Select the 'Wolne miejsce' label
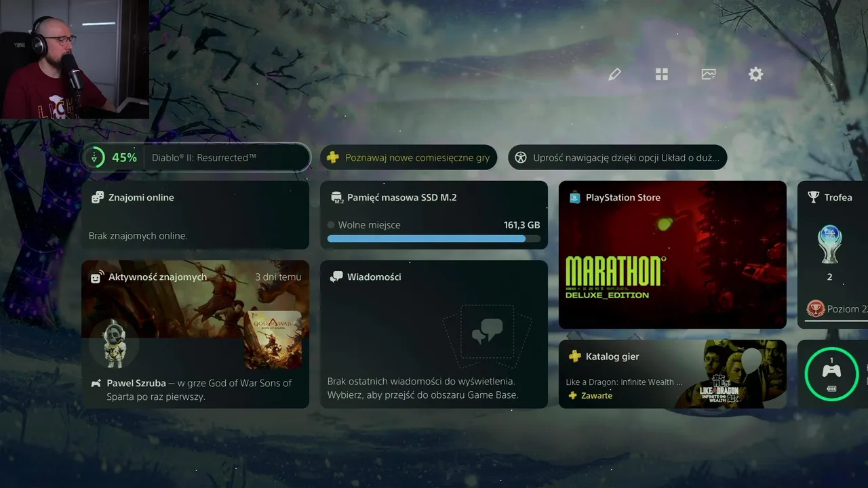 [369, 225]
